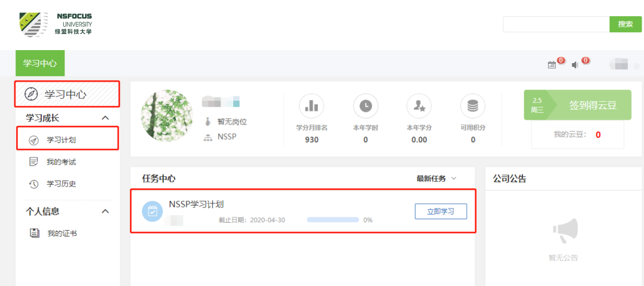Click the annual credits star person icon
Viewport: 644px width, 286px height.
(419, 106)
